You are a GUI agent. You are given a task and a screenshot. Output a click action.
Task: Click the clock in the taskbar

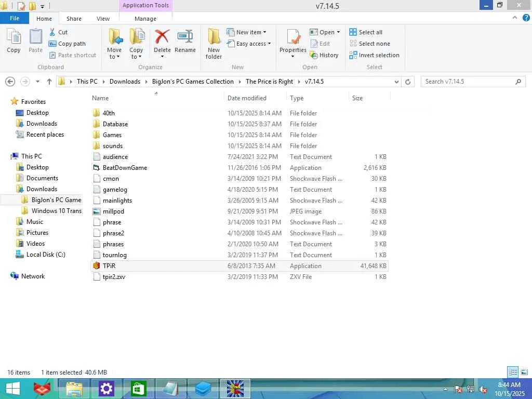click(x=510, y=389)
